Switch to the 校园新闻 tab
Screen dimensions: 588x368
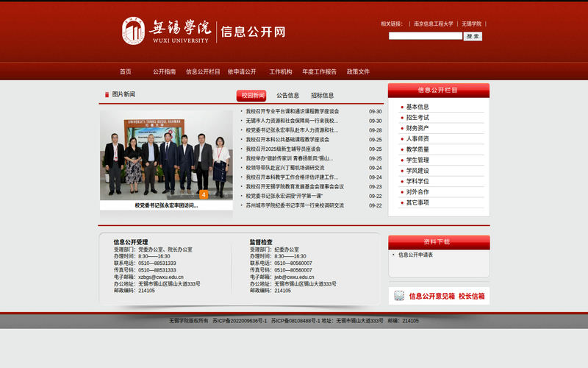coord(251,96)
